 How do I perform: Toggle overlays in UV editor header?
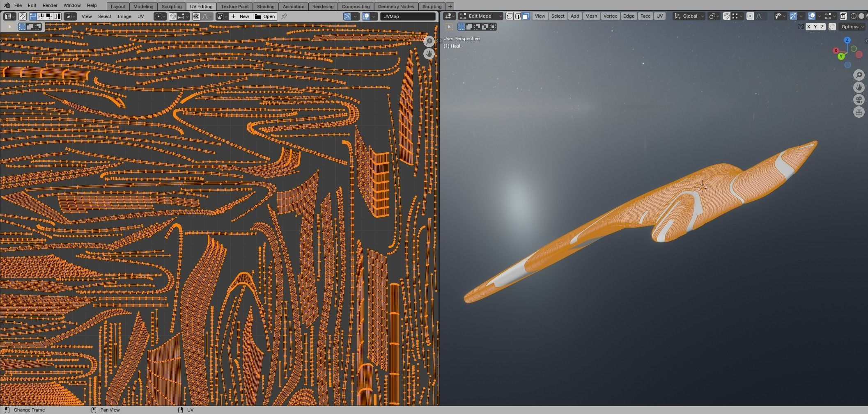(x=365, y=16)
